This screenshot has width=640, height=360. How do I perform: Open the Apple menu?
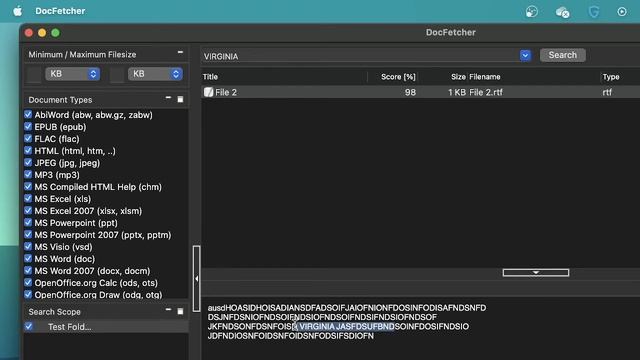[18, 11]
